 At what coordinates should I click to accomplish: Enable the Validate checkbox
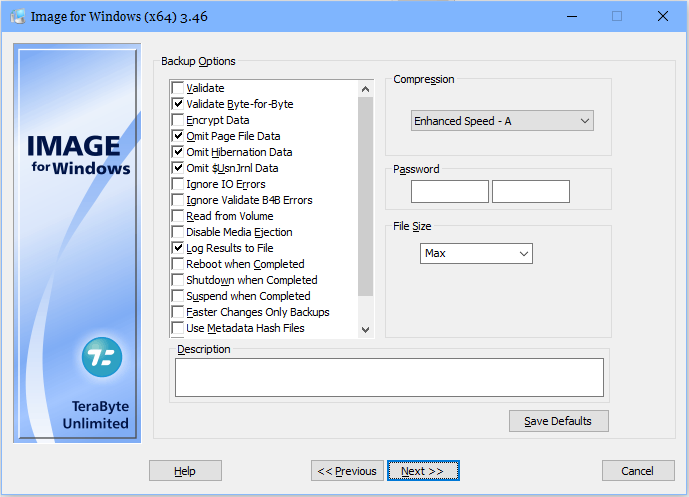click(x=178, y=88)
